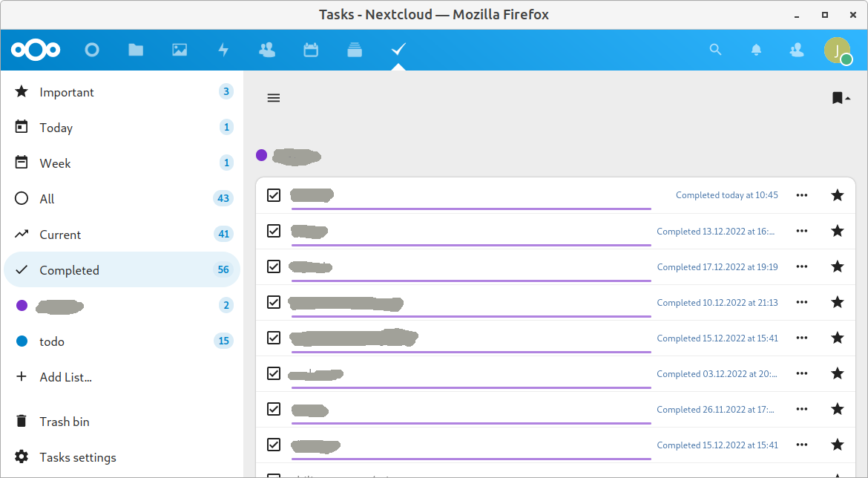Open the three-dot menu on the first task
Screen dimensions: 868x478
801,195
